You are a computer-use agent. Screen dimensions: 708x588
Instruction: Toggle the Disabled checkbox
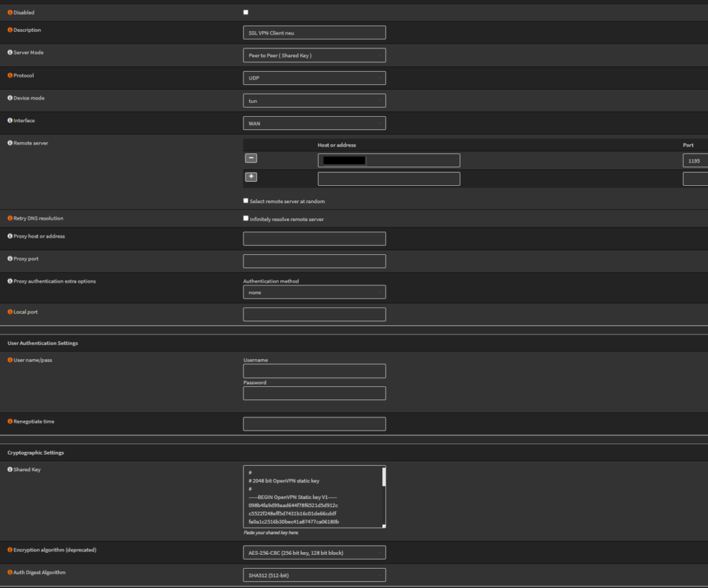tap(245, 12)
